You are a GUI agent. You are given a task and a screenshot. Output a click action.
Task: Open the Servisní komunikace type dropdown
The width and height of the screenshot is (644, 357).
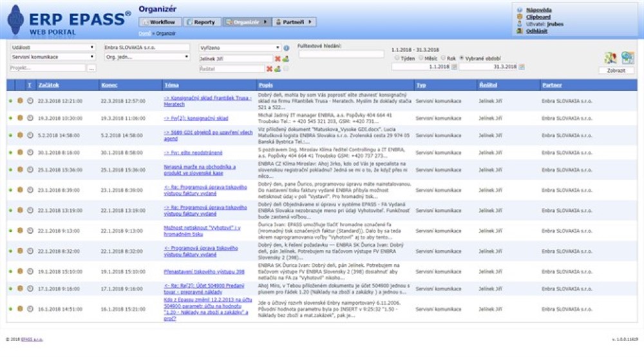53,57
